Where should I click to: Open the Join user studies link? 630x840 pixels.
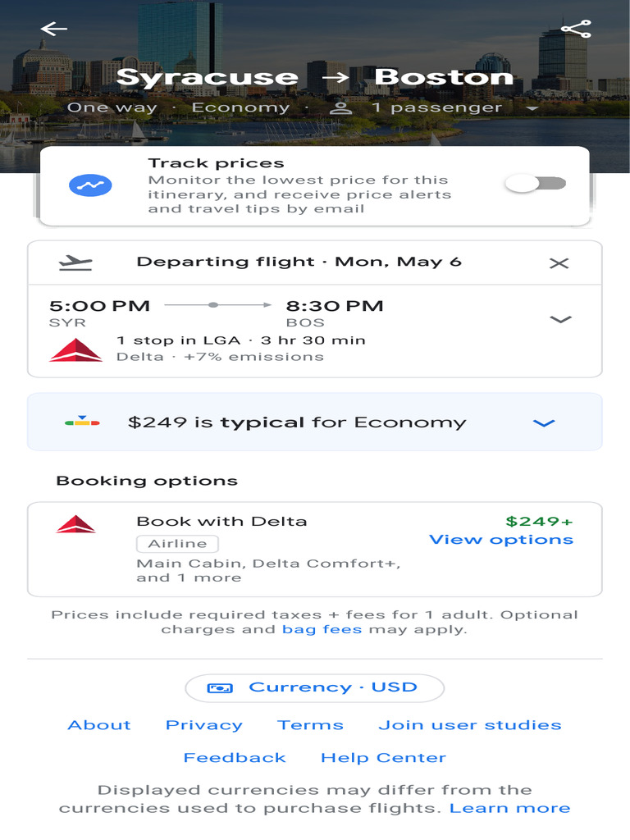470,725
